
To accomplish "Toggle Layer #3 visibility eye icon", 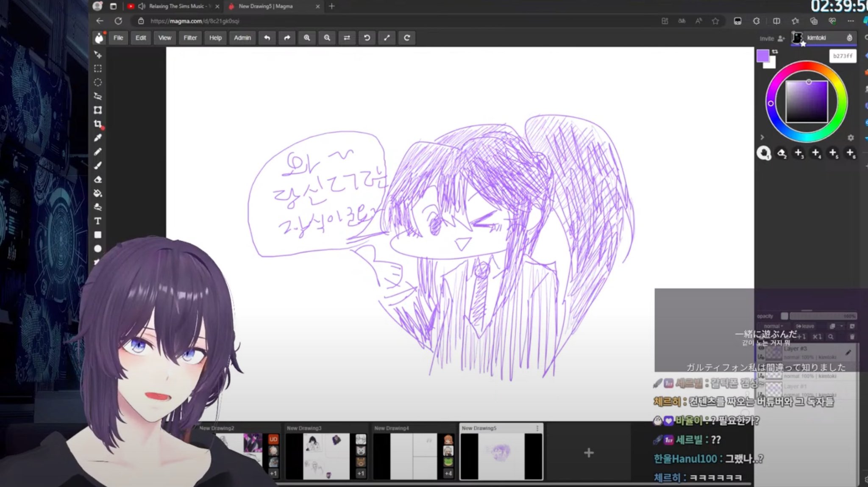I will point(761,349).
